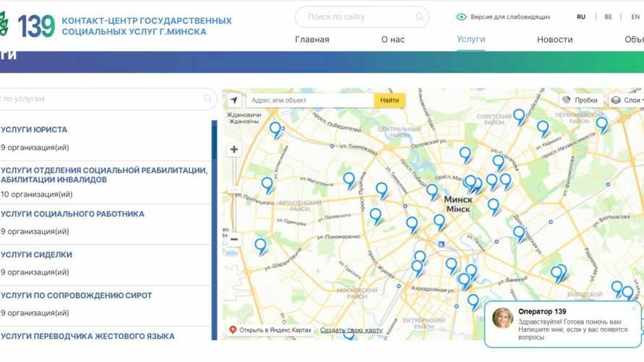Click the map geolocation arrow button
The image size is (644, 362).
point(234,100)
